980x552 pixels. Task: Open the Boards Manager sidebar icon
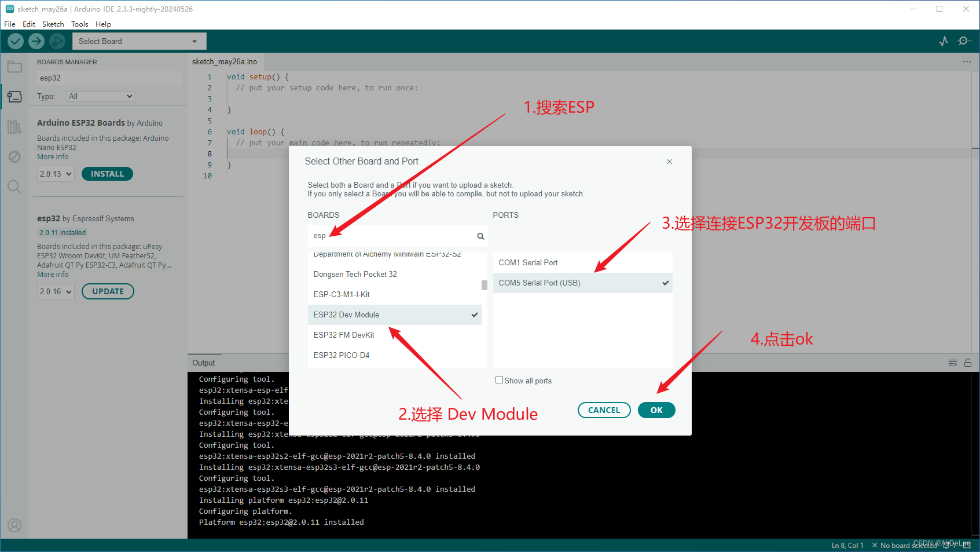[14, 97]
